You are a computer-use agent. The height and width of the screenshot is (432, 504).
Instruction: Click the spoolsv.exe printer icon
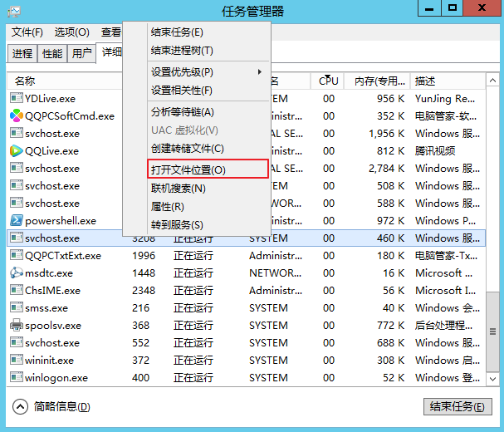pyautogui.click(x=17, y=326)
